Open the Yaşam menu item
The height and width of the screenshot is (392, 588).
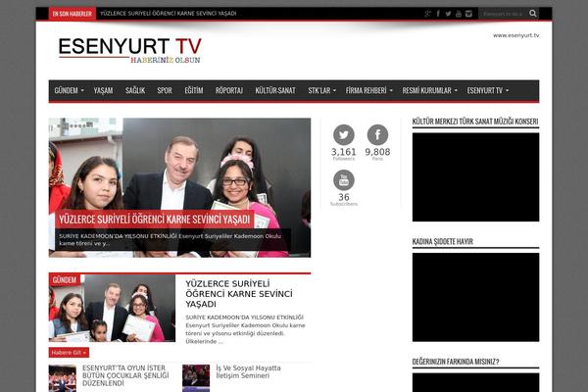(x=103, y=90)
